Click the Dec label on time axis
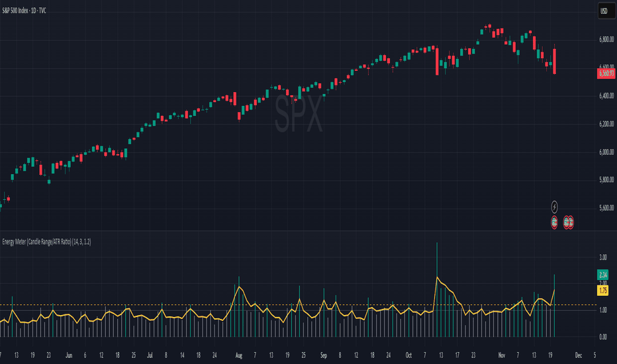Screen dimensions: 617x364 pos(578,355)
